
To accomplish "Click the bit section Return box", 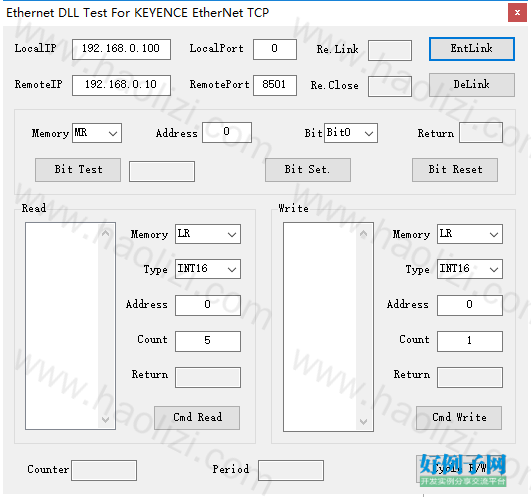I will click(x=481, y=132).
